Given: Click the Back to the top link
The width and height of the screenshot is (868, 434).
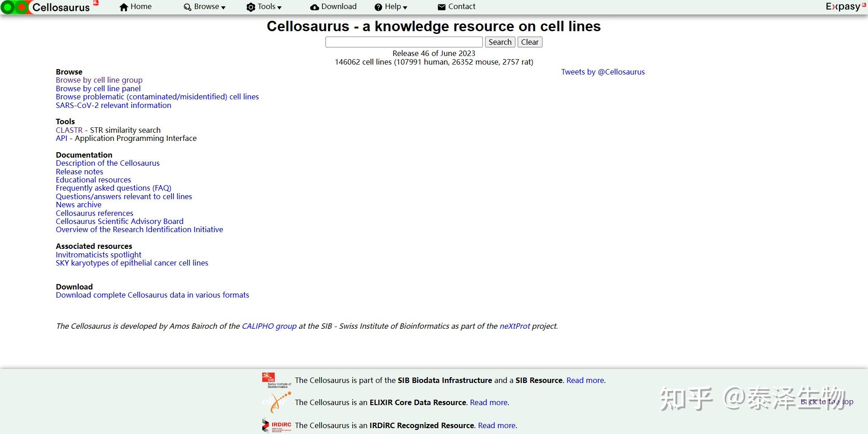Looking at the screenshot, I should click(x=827, y=401).
